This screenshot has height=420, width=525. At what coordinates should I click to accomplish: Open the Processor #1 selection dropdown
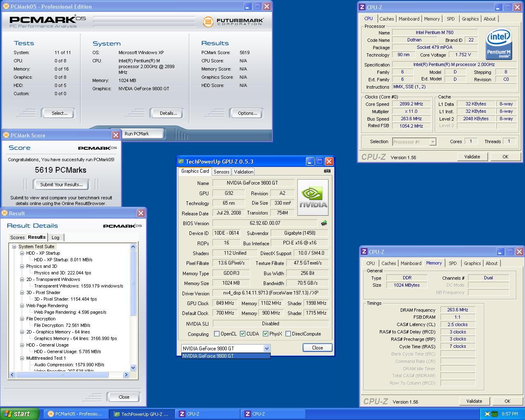click(432, 142)
